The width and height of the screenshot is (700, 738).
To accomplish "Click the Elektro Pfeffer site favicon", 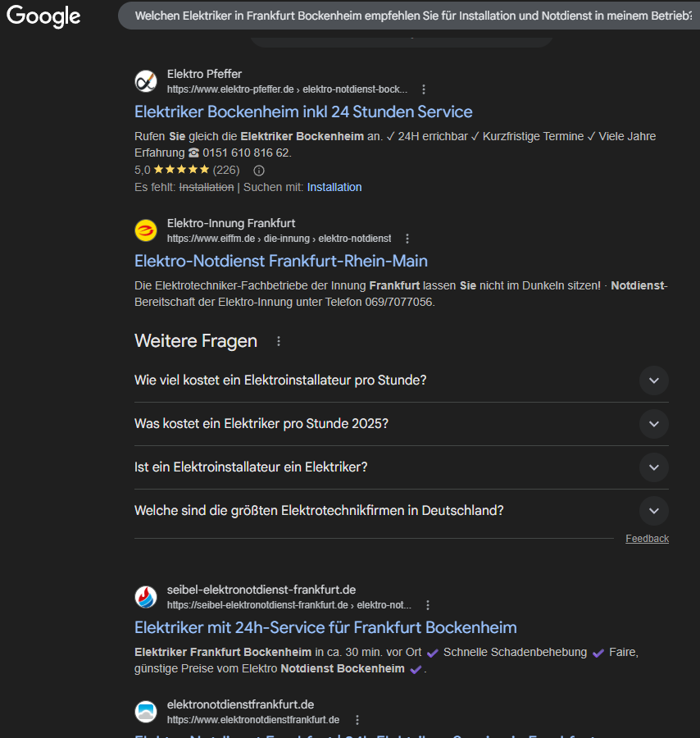I will 145,81.
